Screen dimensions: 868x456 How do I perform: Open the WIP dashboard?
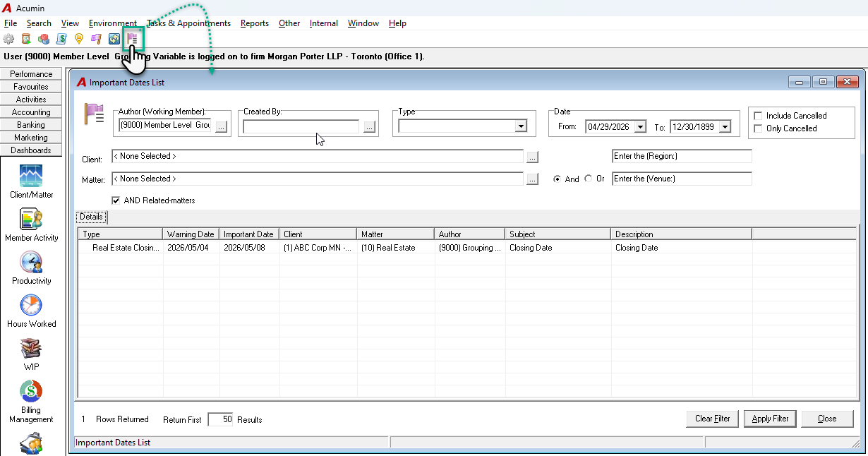[31, 354]
